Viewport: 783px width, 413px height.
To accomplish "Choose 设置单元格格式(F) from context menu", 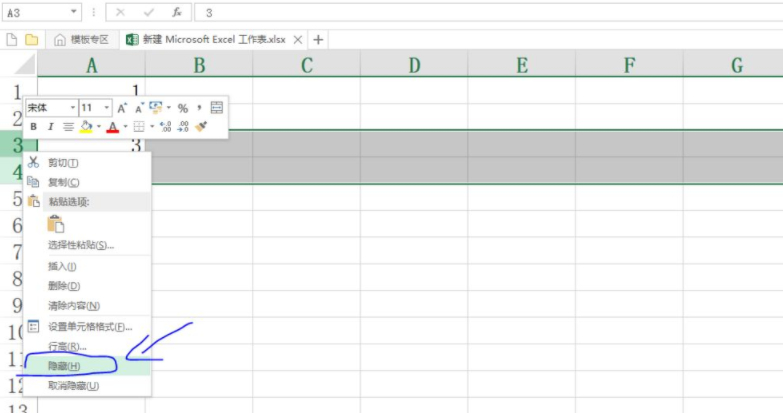I will point(90,327).
